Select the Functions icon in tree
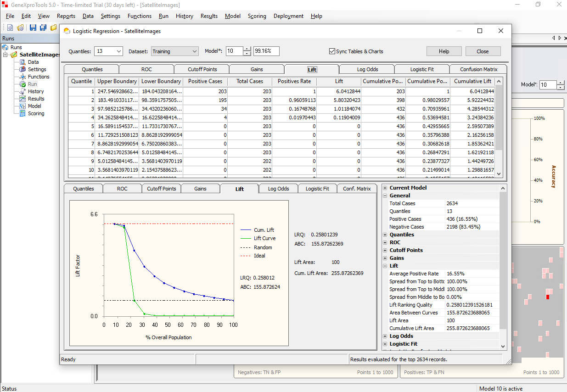This screenshot has width=567, height=392. pyautogui.click(x=22, y=77)
